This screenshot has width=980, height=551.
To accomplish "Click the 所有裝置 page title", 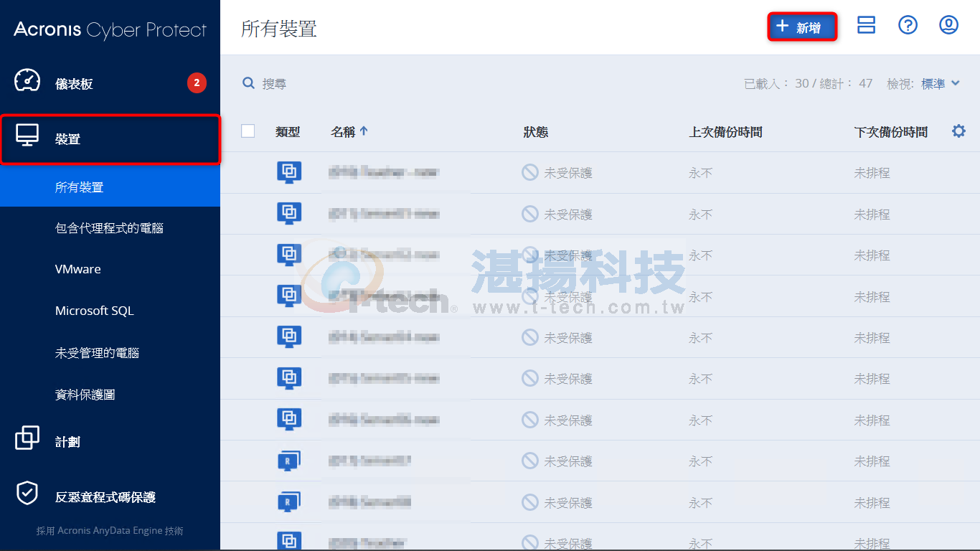I will 279,29.
